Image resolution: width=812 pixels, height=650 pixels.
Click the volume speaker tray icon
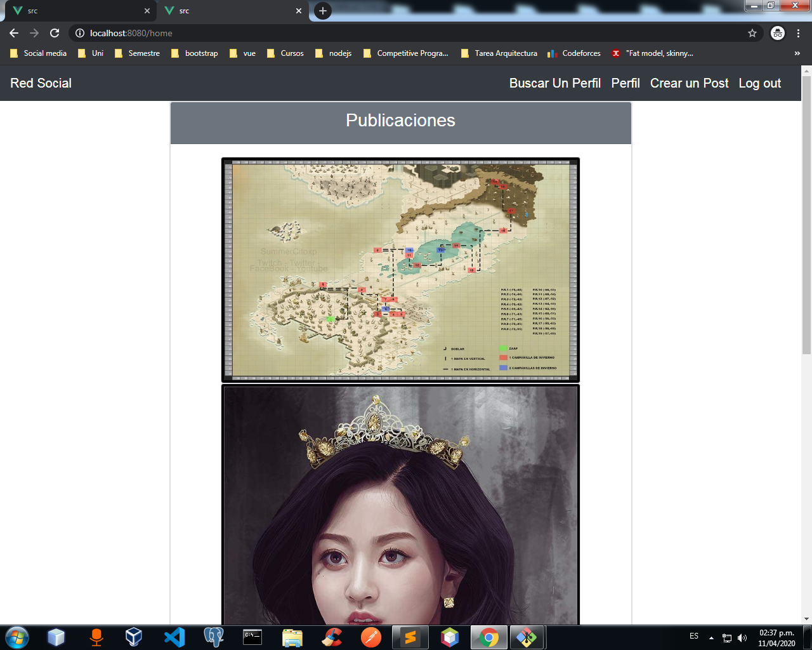[742, 638]
